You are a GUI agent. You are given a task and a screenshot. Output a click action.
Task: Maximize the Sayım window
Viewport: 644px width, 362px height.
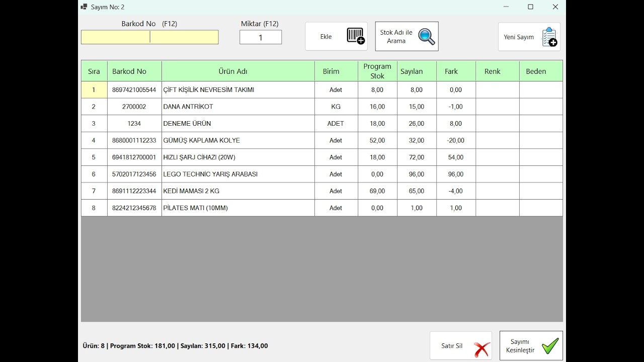point(530,7)
